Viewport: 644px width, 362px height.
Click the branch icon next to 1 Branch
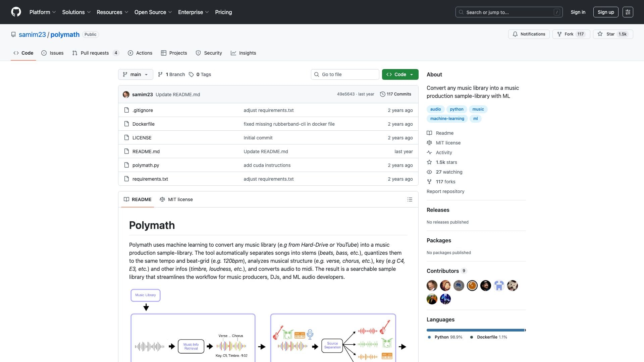[160, 74]
